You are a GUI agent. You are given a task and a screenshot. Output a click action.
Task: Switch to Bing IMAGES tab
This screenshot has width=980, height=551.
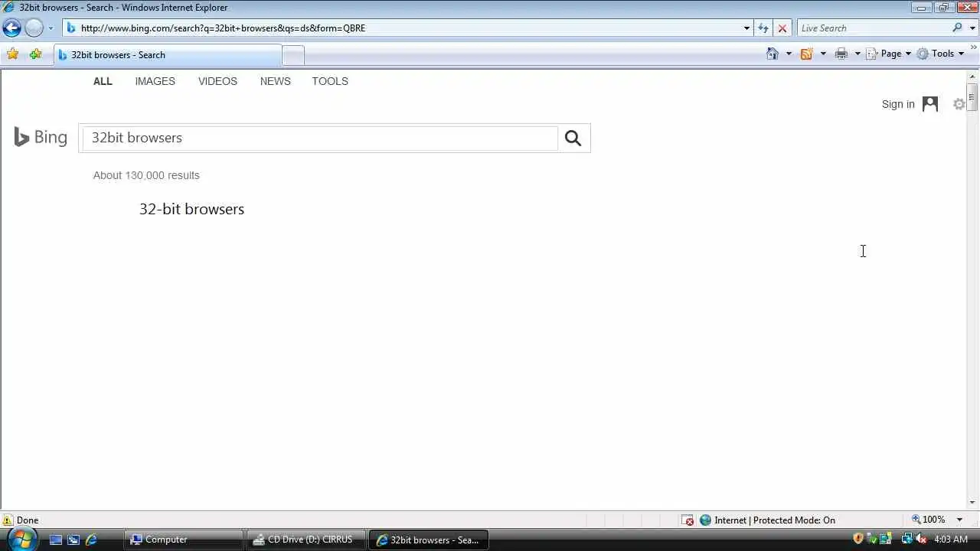pyautogui.click(x=155, y=81)
